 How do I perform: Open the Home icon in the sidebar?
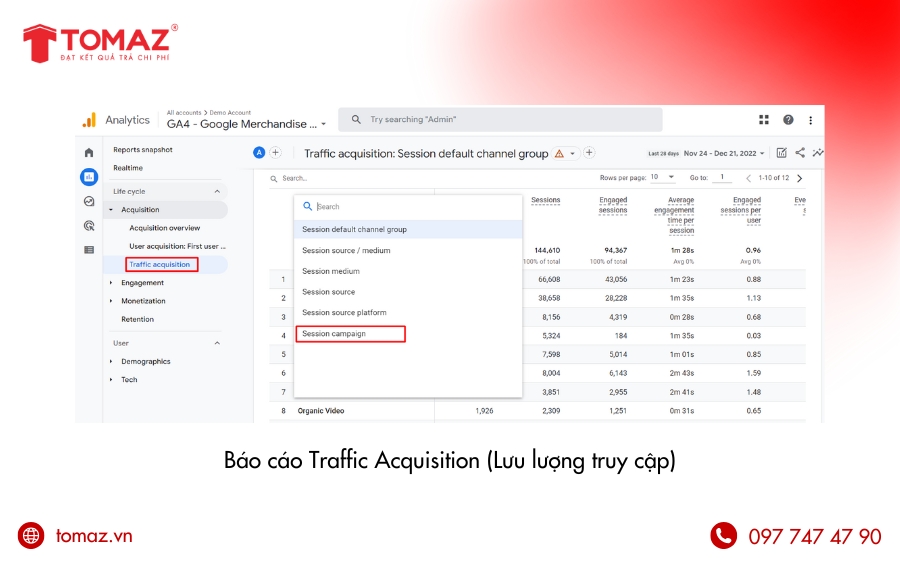click(x=88, y=153)
